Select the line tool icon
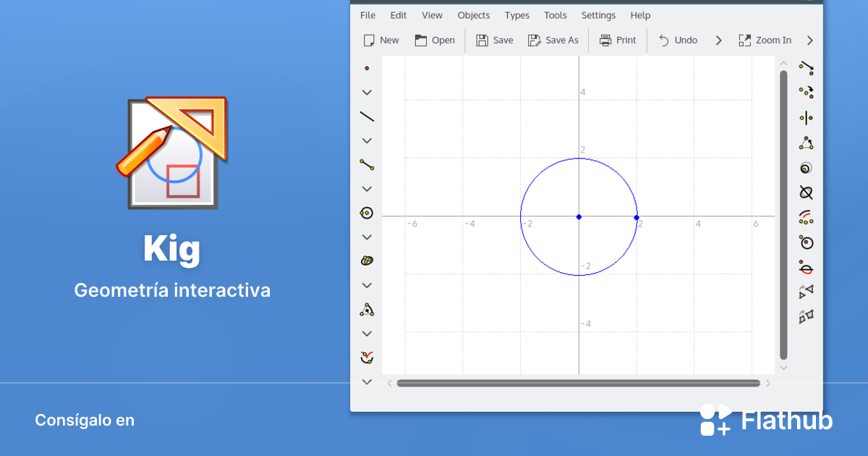This screenshot has width=868, height=456. (x=367, y=117)
